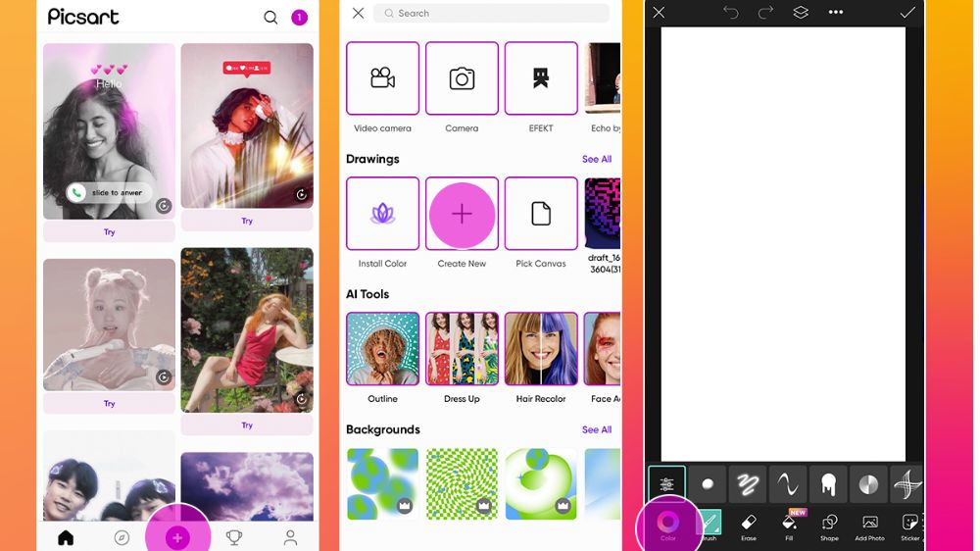Open the red dress garden photo

point(247,329)
